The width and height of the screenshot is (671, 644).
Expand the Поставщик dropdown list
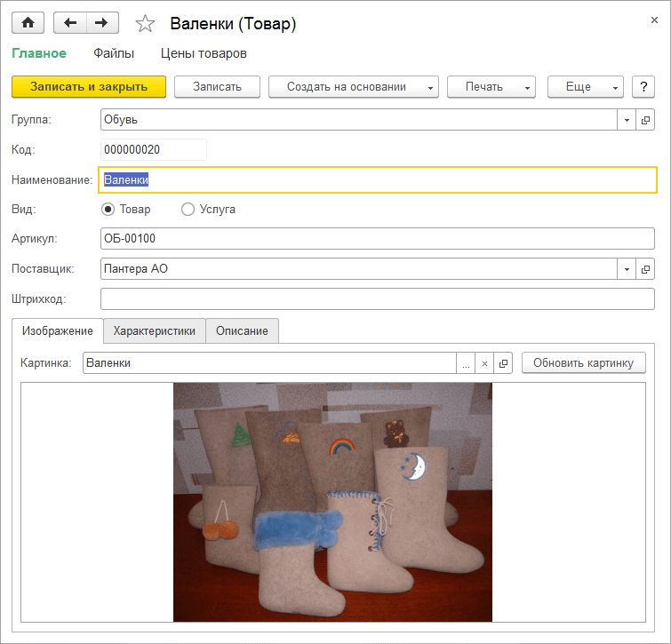click(627, 269)
